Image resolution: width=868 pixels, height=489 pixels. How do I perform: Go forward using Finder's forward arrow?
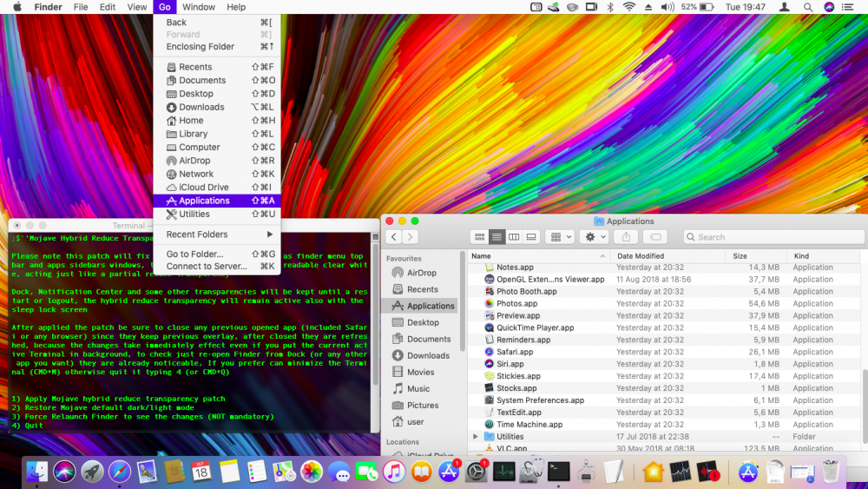pos(411,237)
